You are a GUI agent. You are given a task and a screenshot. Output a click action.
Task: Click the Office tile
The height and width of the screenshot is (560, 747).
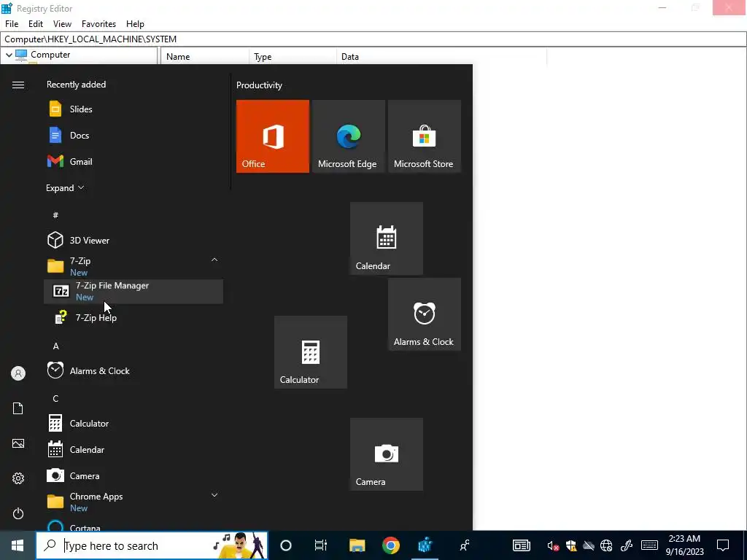click(x=273, y=136)
